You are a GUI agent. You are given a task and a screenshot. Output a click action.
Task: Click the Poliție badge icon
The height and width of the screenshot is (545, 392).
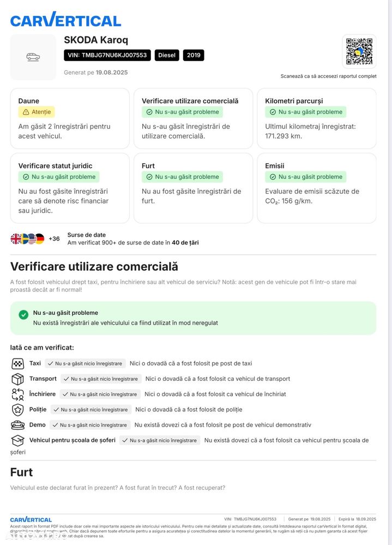(17, 409)
